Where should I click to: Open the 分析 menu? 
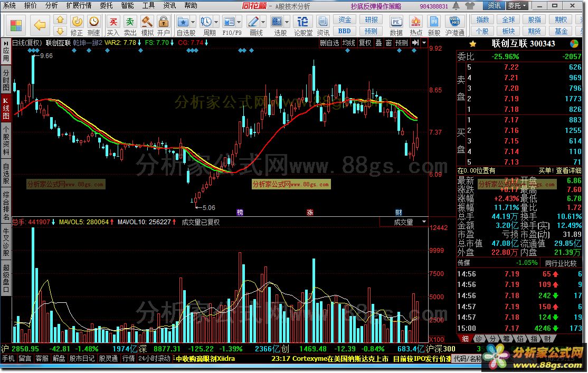click(51, 5)
